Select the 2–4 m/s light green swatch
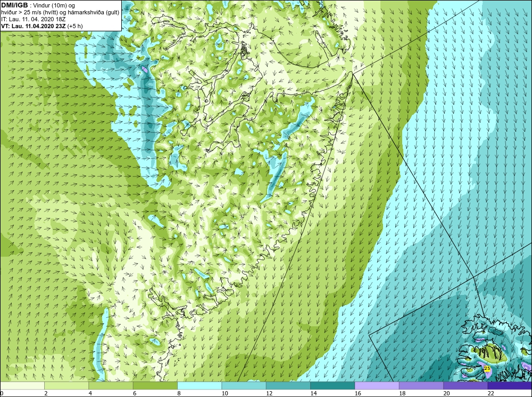Viewport: 532px width, 397px height. click(x=66, y=386)
